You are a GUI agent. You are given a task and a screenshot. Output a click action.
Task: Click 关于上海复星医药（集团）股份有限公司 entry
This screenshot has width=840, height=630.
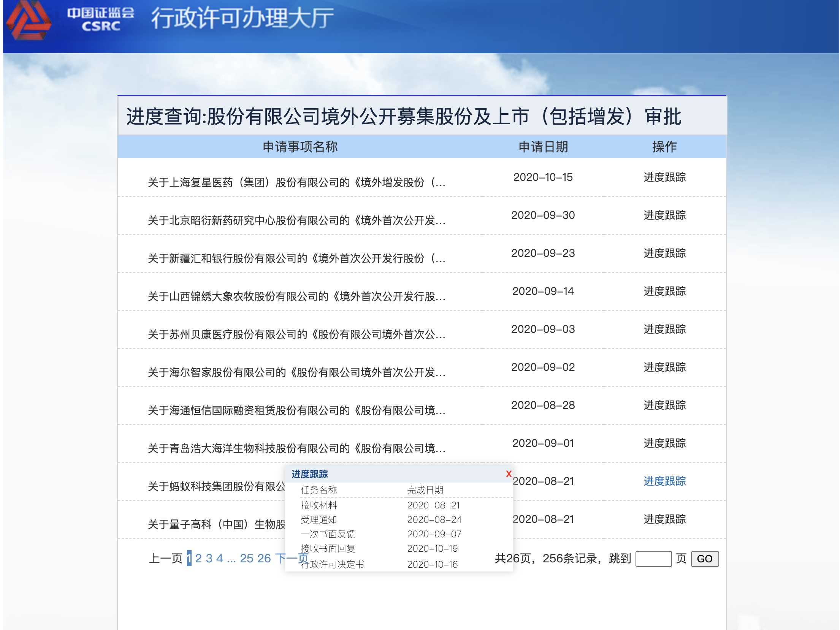coord(296,182)
